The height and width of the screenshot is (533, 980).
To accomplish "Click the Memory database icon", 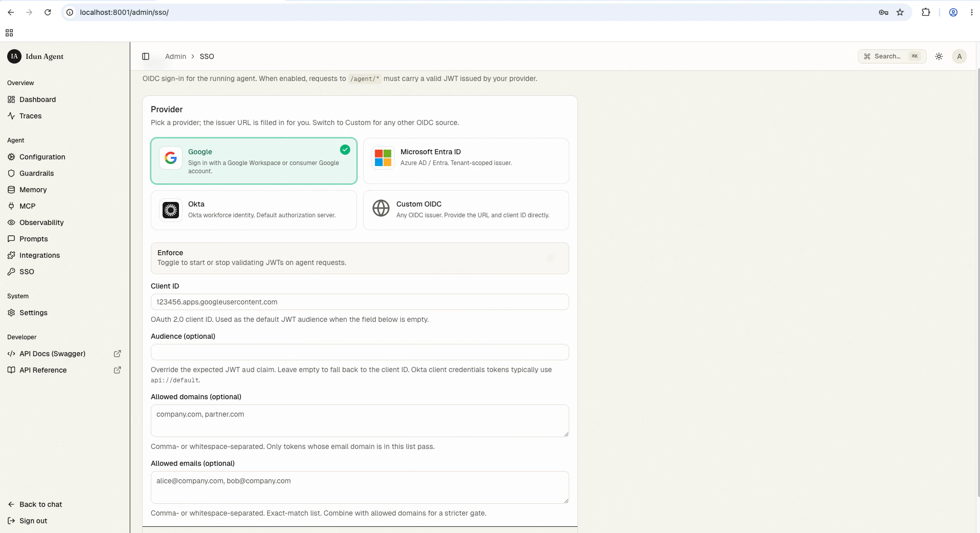I will point(11,190).
